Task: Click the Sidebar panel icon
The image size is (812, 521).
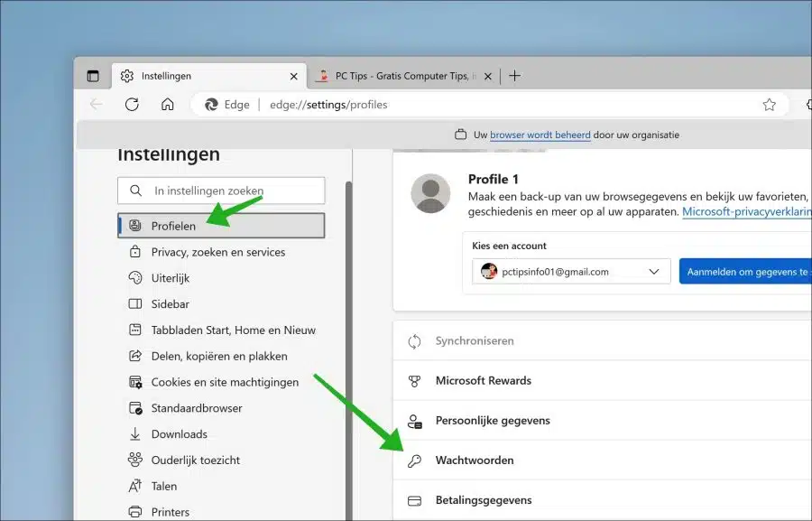Action: coord(135,303)
